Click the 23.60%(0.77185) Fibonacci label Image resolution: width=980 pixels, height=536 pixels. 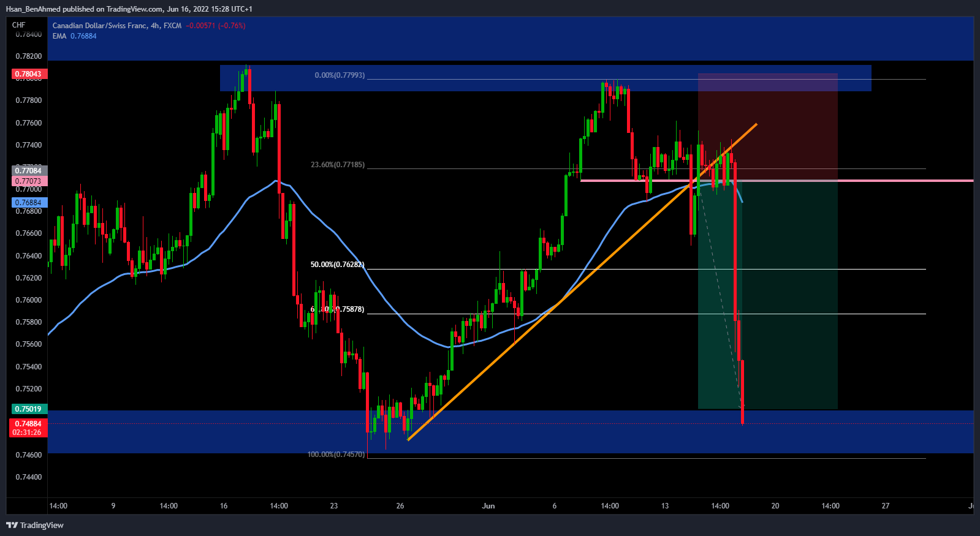(338, 165)
